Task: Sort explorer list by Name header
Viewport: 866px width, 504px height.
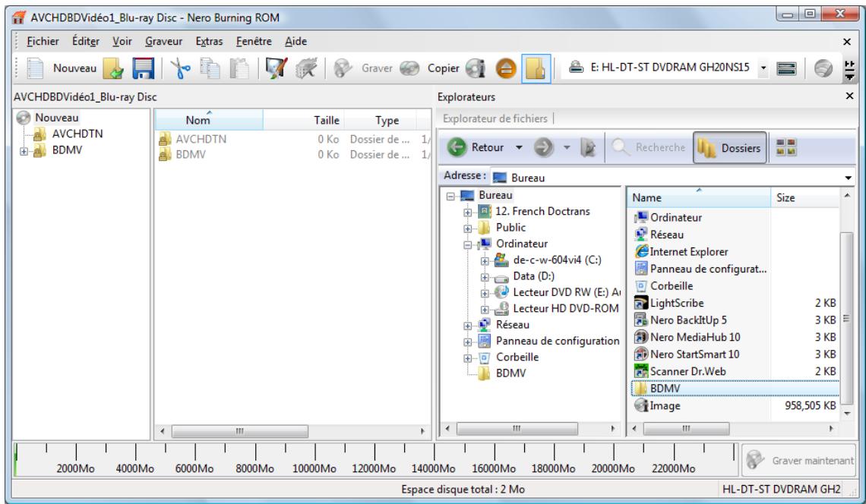Action: pyautogui.click(x=699, y=197)
